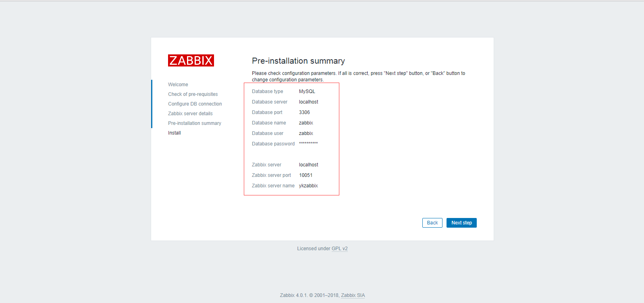Click the ykzabbix server name value
The image size is (644, 303).
308,186
